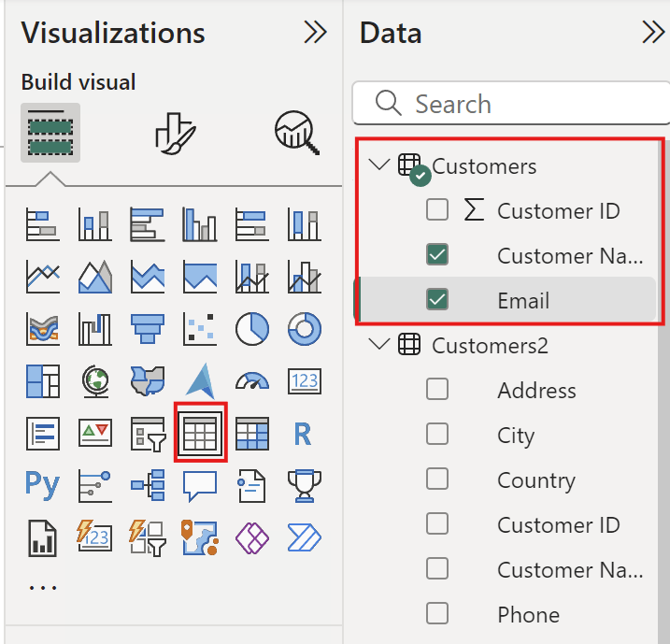670x644 pixels.
Task: Collapse the Customers2 table chevron
Action: 378,345
